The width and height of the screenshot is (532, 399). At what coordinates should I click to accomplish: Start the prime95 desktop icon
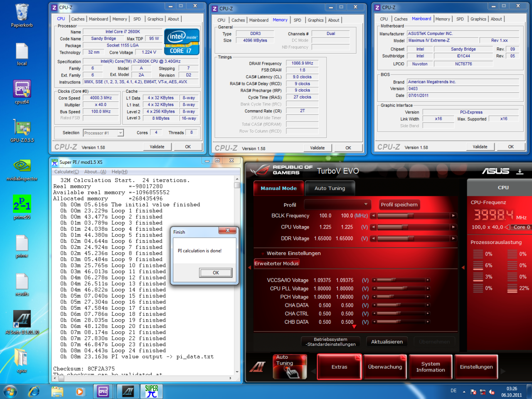pyautogui.click(x=22, y=207)
